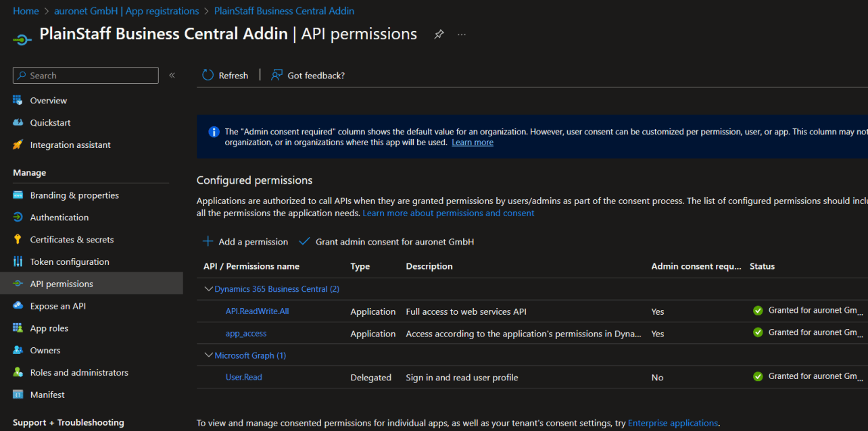Click the Owners people icon

coord(18,350)
